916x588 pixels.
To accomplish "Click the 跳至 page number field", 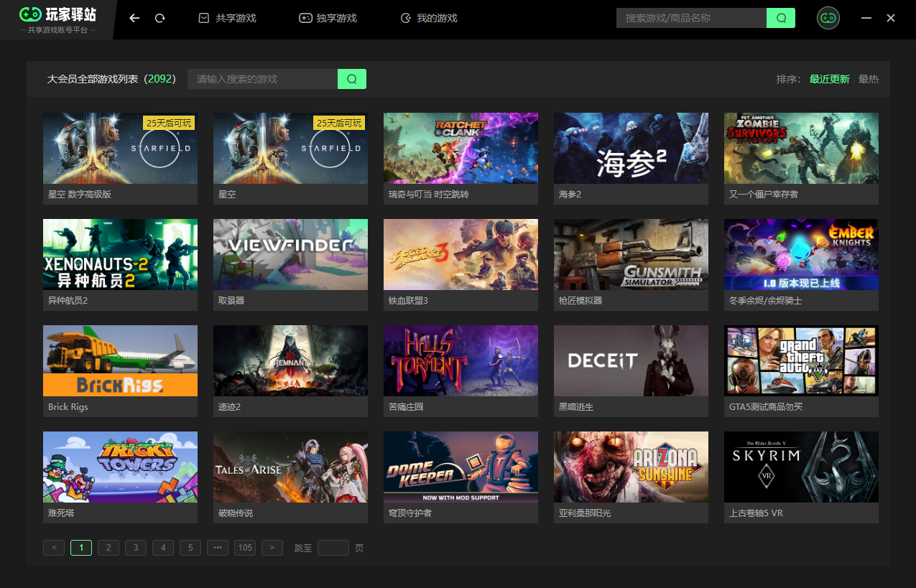I will 333,548.
